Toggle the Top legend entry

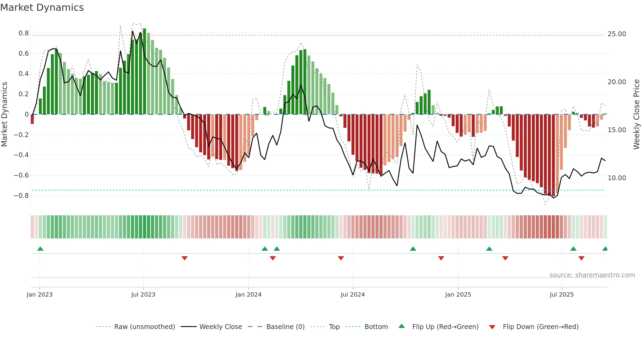(325, 327)
